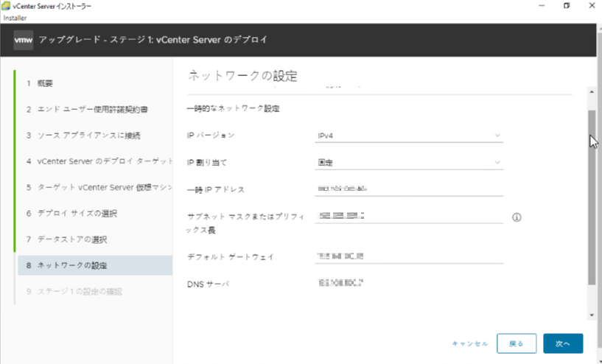This screenshot has width=602, height=364.
Task: Open the IP バージョン dropdown
Action: pyautogui.click(x=408, y=136)
